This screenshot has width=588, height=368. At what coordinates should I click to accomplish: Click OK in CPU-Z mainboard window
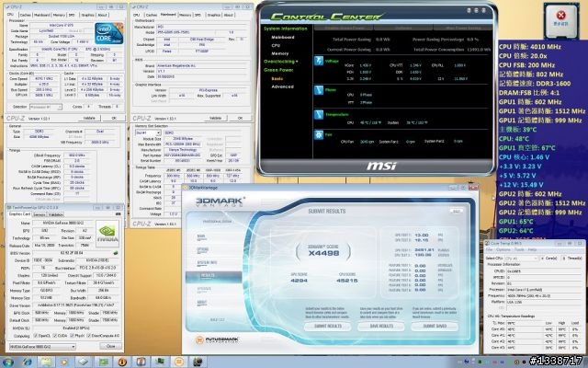click(x=240, y=118)
